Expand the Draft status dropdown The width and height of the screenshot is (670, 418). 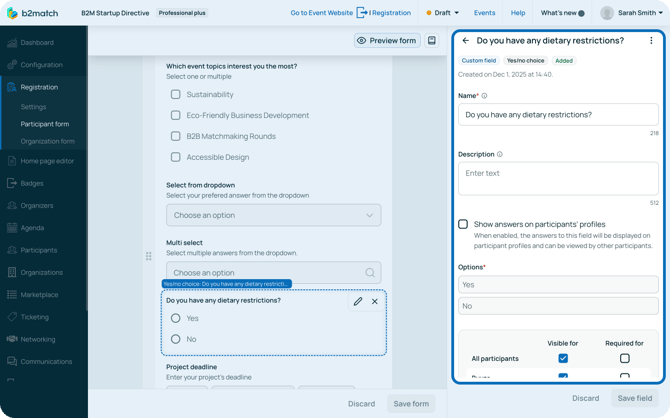click(443, 13)
